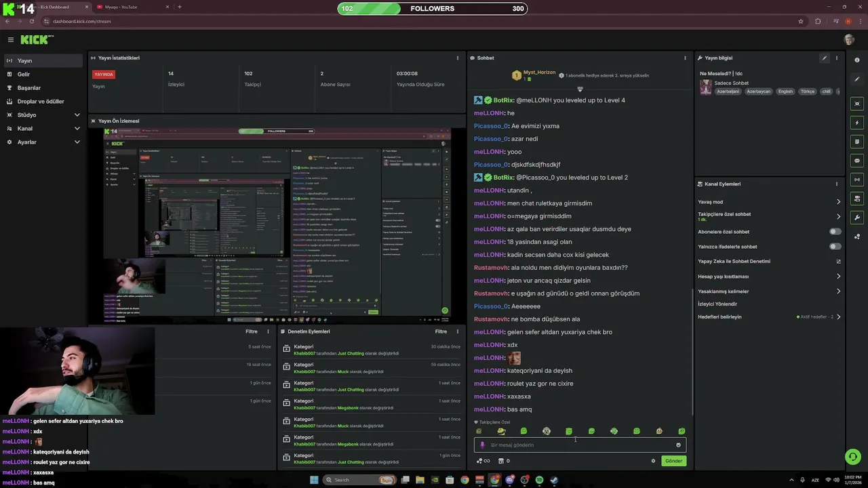Open Yasaklanmış kelimeler chevron
This screenshot has height=488, width=868.
coord(838,291)
